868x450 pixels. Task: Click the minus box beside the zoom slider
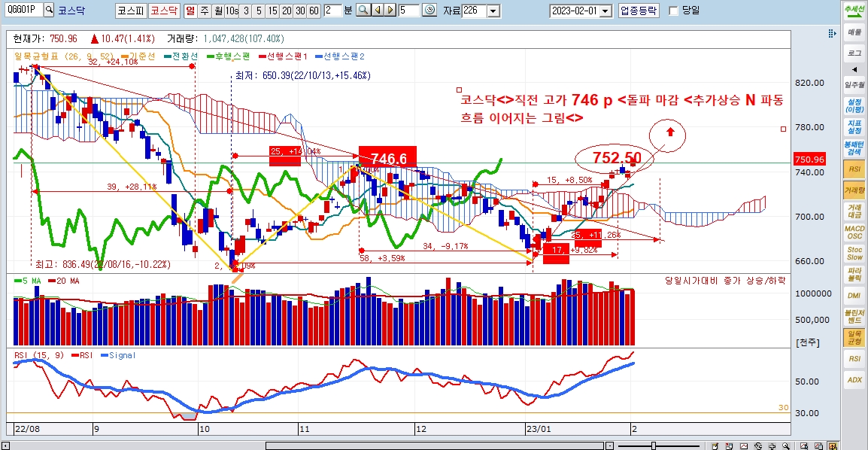[x=609, y=445]
